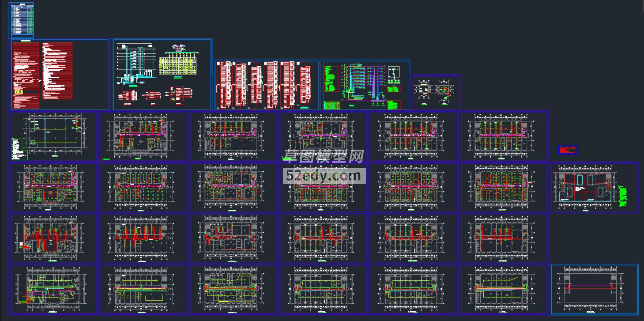Click the yellow highlighted box in red notes sheet
The height and width of the screenshot is (321, 644).
[x=19, y=91]
